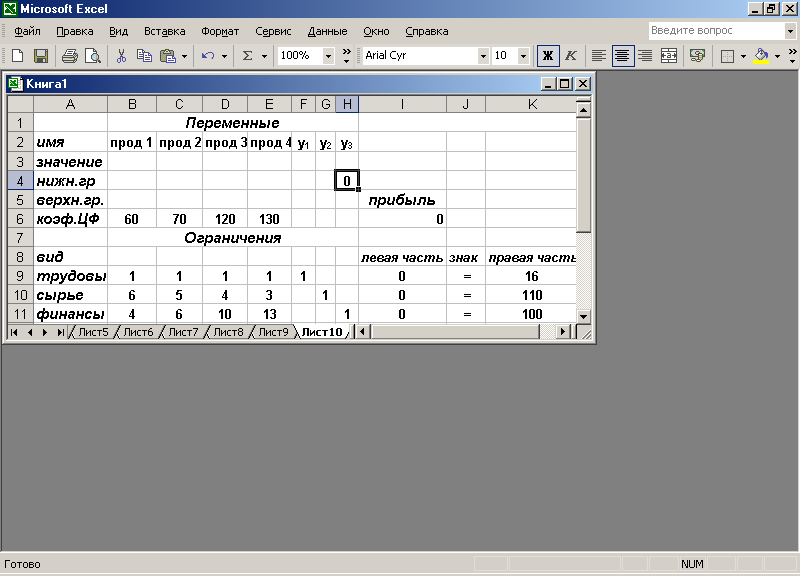
Task: Cut selection with scissors icon
Action: (x=121, y=56)
